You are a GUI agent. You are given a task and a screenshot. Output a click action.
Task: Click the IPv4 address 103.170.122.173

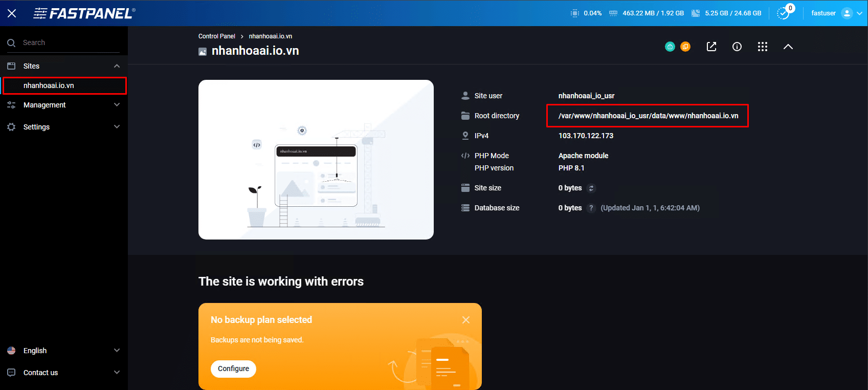[x=586, y=136]
